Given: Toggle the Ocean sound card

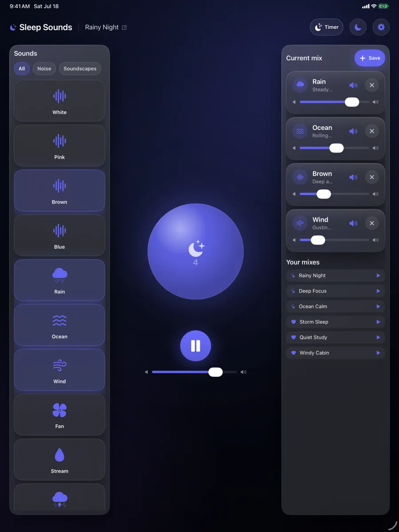Looking at the screenshot, I should pos(59,325).
